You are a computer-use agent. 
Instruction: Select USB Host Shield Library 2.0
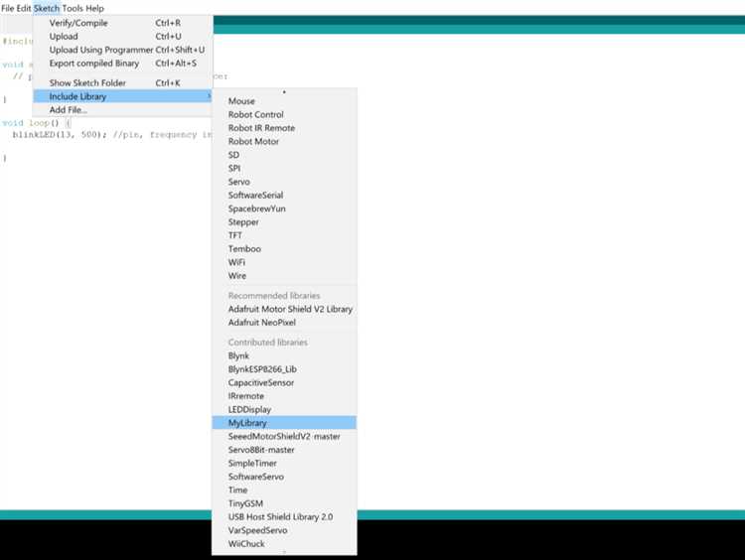(x=280, y=517)
